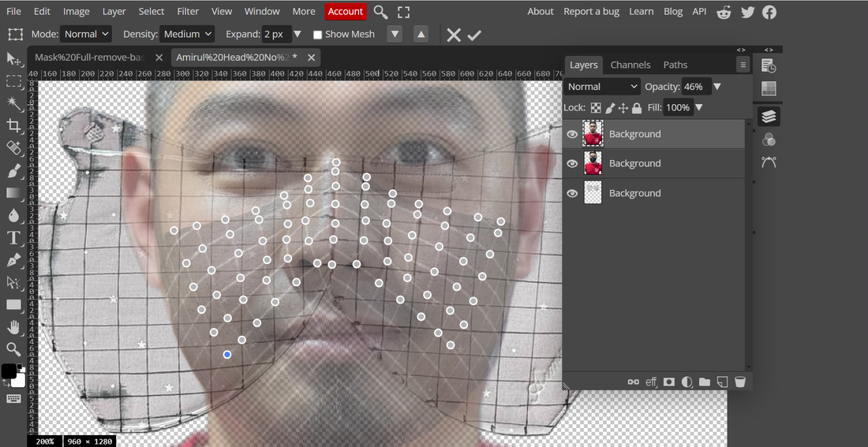868x447 pixels.
Task: Switch to the Channels tab
Action: 630,65
